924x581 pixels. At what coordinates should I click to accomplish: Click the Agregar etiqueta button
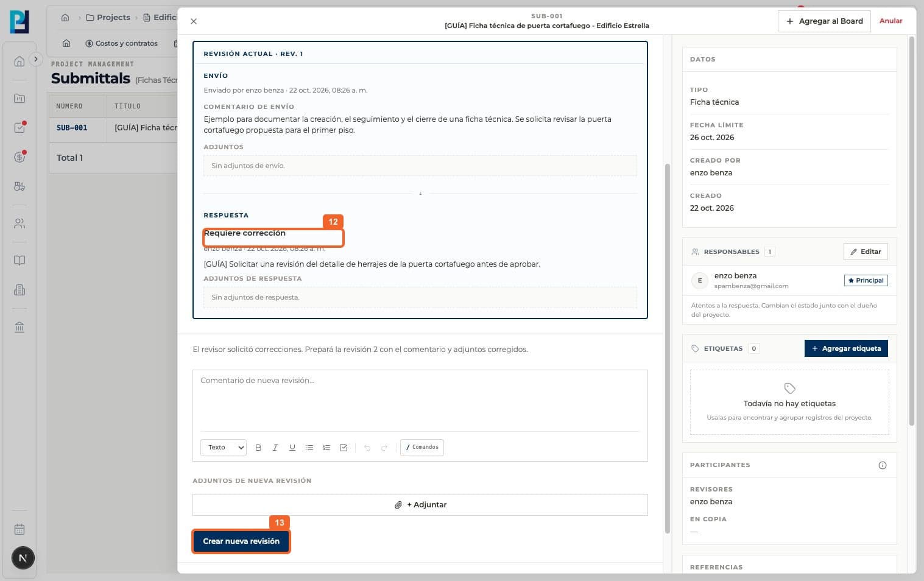[x=846, y=348]
